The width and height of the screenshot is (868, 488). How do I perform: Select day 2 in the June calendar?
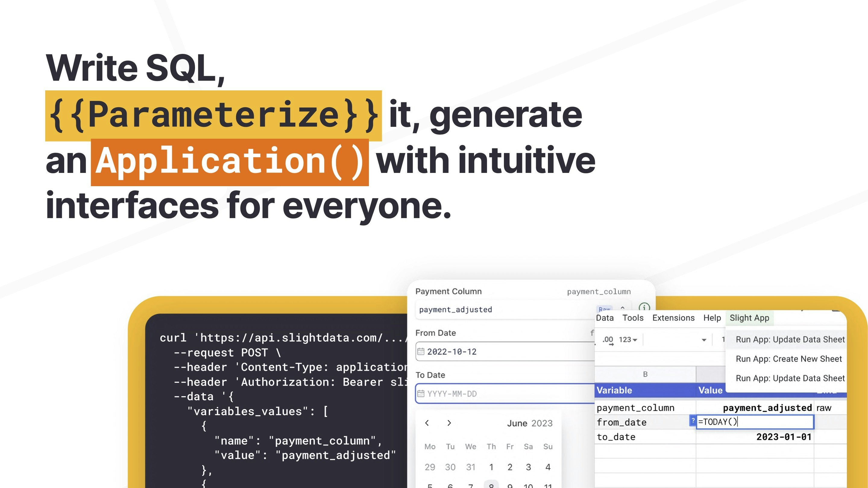[x=510, y=467]
